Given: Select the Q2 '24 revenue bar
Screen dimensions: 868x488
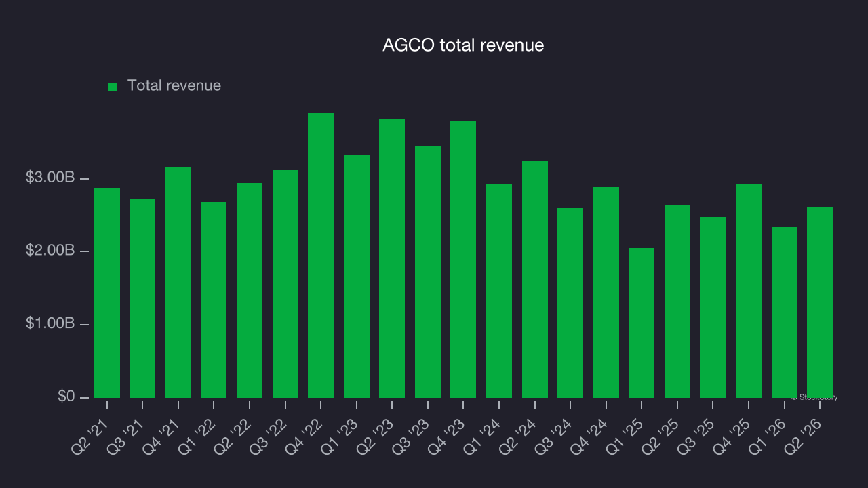Looking at the screenshot, I should pos(535,279).
